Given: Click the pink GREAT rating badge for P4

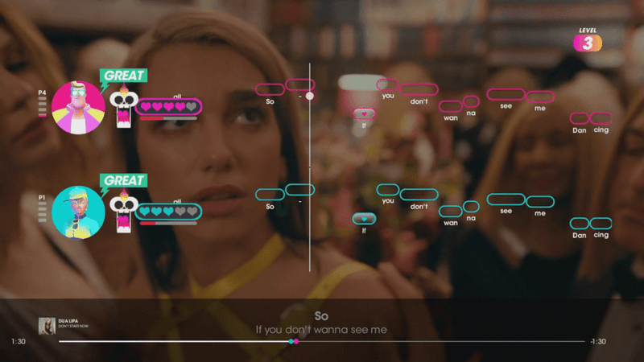Looking at the screenshot, I should (123, 76).
